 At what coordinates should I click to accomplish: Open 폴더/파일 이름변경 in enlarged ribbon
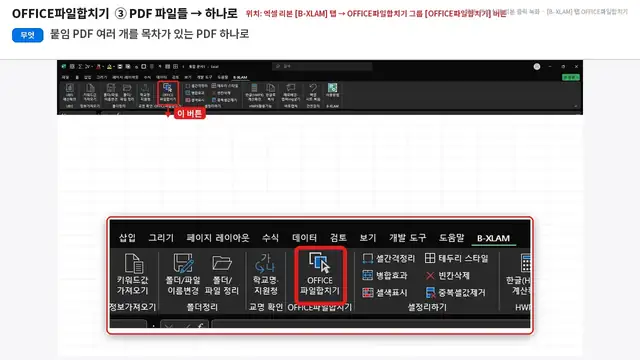tap(183, 274)
